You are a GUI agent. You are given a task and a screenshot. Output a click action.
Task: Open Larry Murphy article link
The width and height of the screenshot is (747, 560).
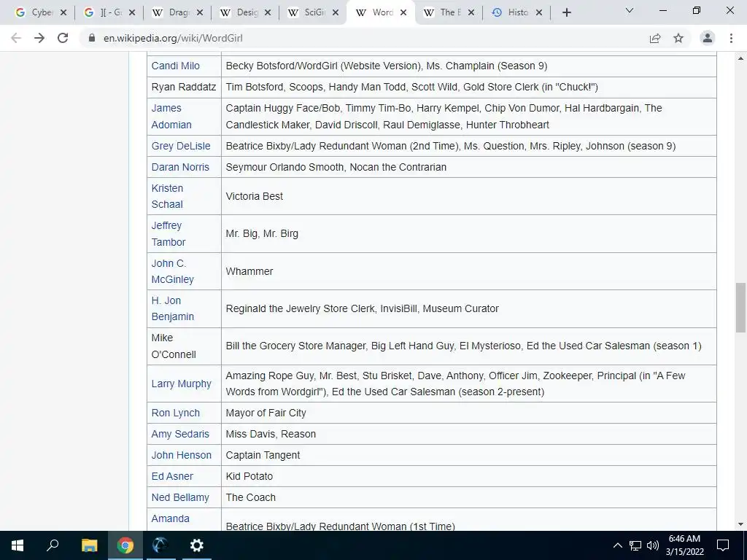click(182, 384)
